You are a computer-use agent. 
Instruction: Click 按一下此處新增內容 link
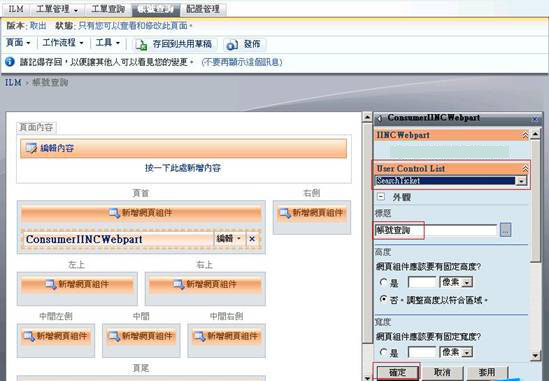(x=183, y=168)
